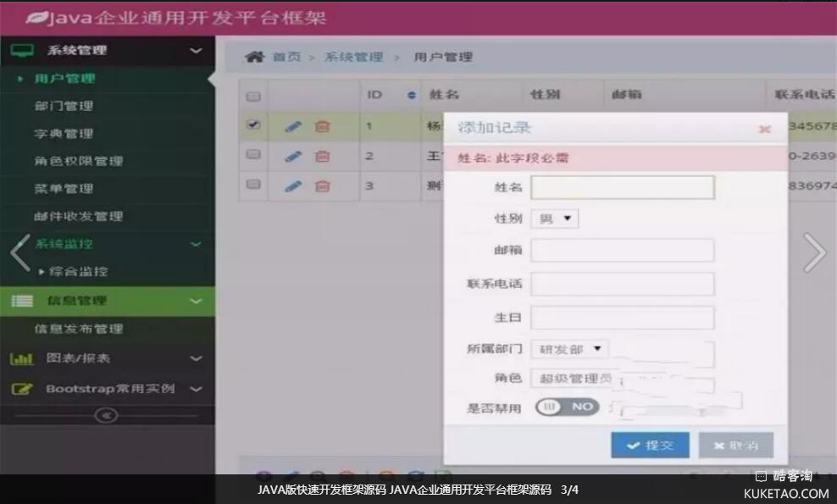The image size is (837, 504).
Task: Delete row 3 with trash icon
Action: [323, 186]
